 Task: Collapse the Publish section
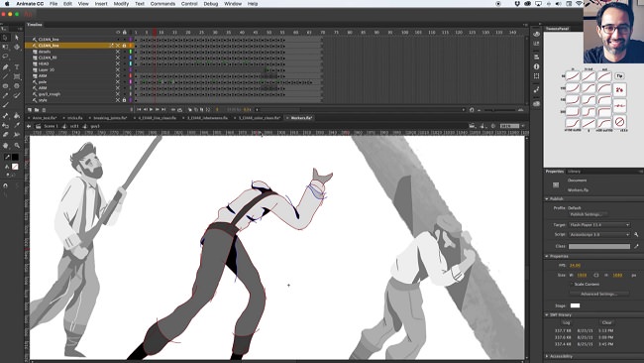coord(547,199)
